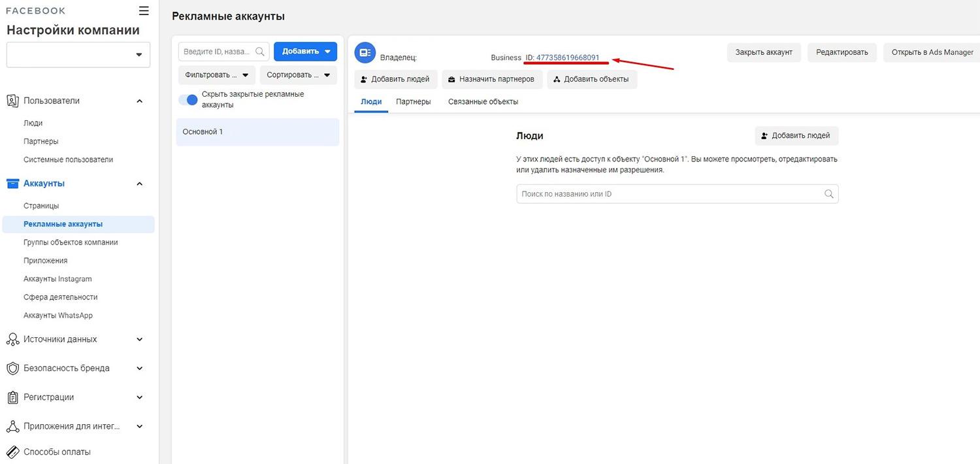Click the Безопасность бренда shield icon
The height and width of the screenshot is (464, 980).
pos(12,368)
